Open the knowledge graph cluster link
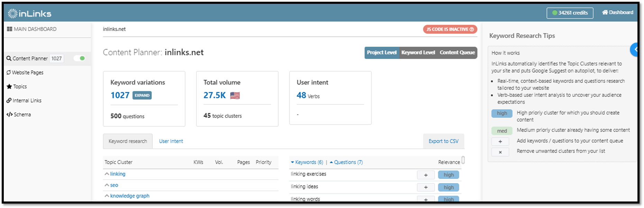The height and width of the screenshot is (208, 644). pos(130,196)
